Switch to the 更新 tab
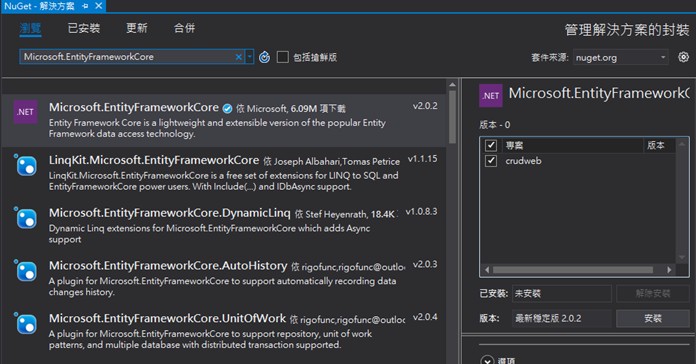 tap(137, 28)
